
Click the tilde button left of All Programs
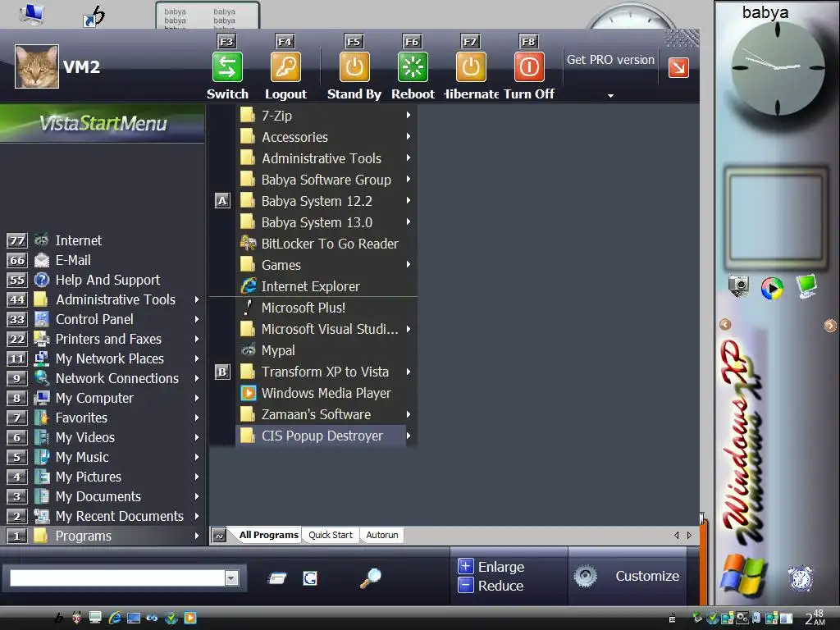click(219, 535)
